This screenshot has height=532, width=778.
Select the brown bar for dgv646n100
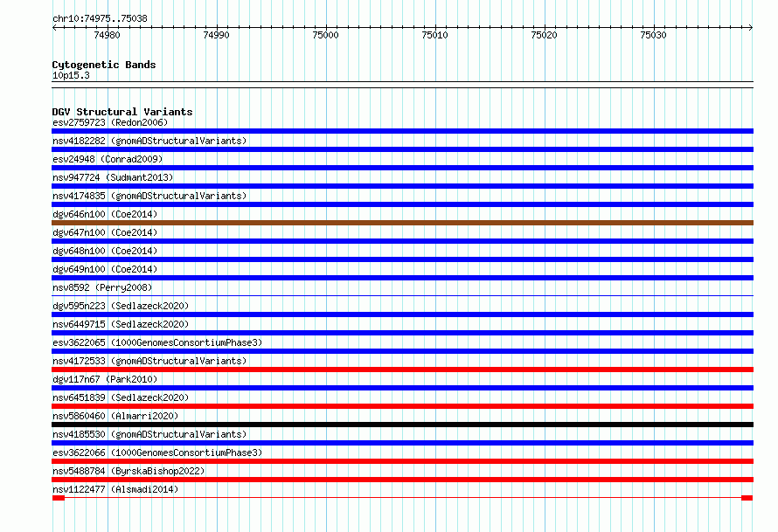click(402, 223)
